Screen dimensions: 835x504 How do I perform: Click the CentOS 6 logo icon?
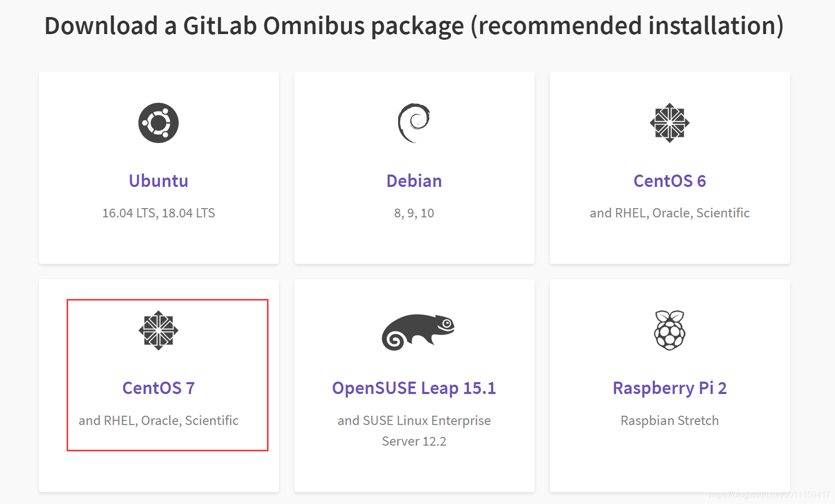coord(670,122)
